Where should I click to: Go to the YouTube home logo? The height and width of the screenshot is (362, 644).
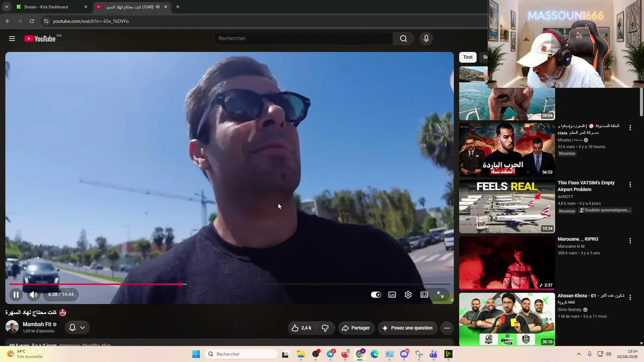coord(40,39)
